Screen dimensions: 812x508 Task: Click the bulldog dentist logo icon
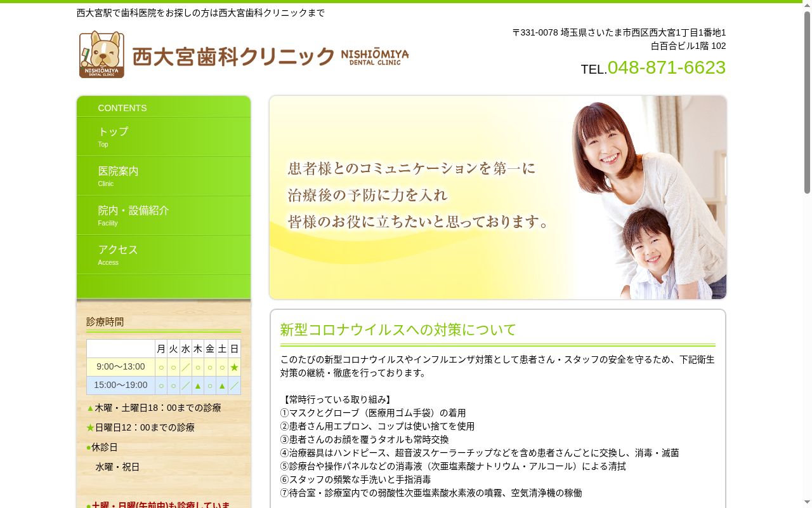(101, 55)
